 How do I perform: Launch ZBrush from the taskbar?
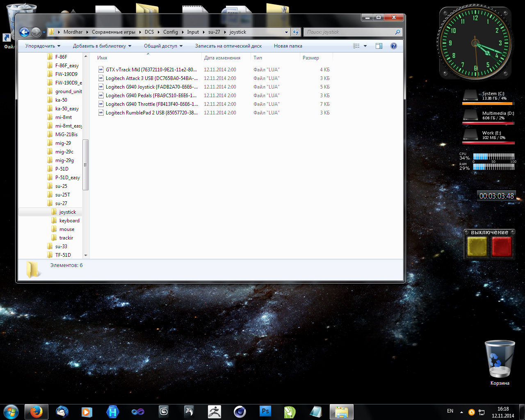click(x=214, y=411)
